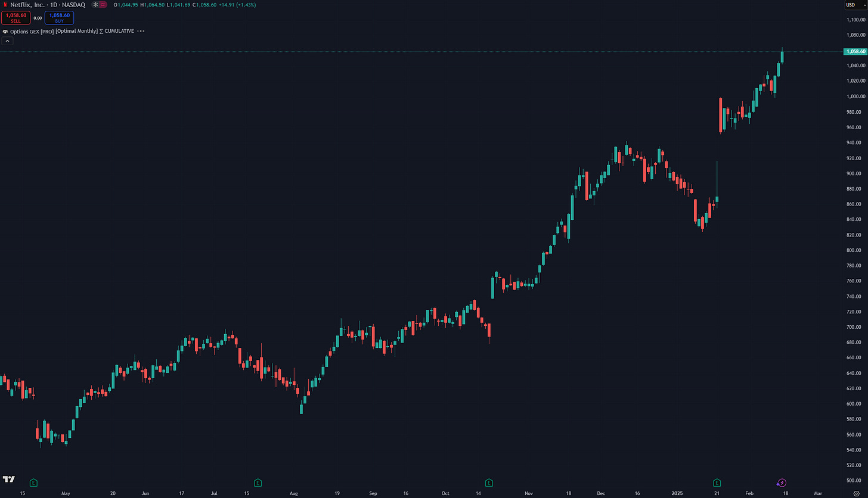Click the May label on the time axis
This screenshot has height=498, width=868.
[66, 493]
